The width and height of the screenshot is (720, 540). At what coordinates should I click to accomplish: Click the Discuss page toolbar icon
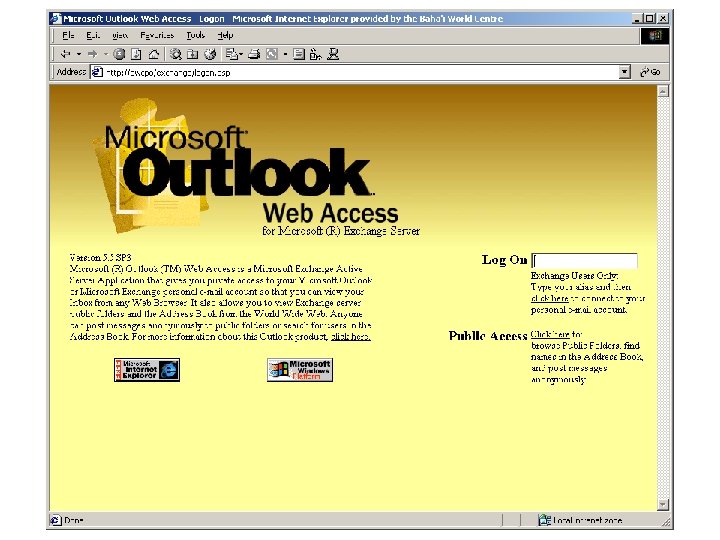coord(299,54)
